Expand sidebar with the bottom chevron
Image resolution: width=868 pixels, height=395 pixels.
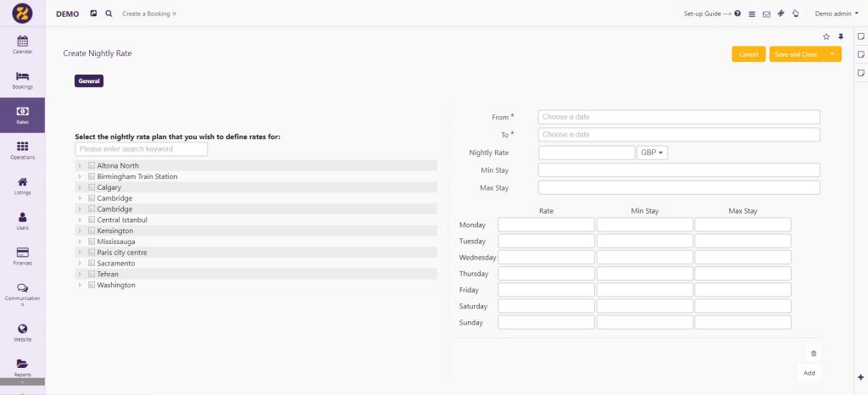(22, 381)
